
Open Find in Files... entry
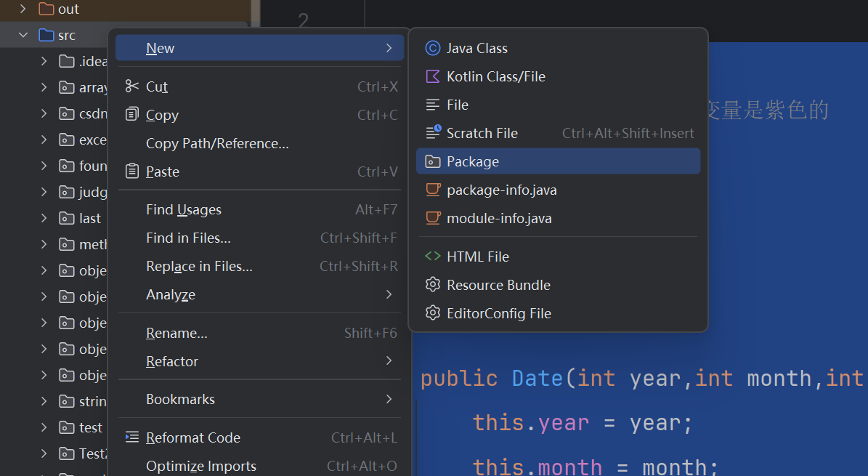(x=259, y=237)
